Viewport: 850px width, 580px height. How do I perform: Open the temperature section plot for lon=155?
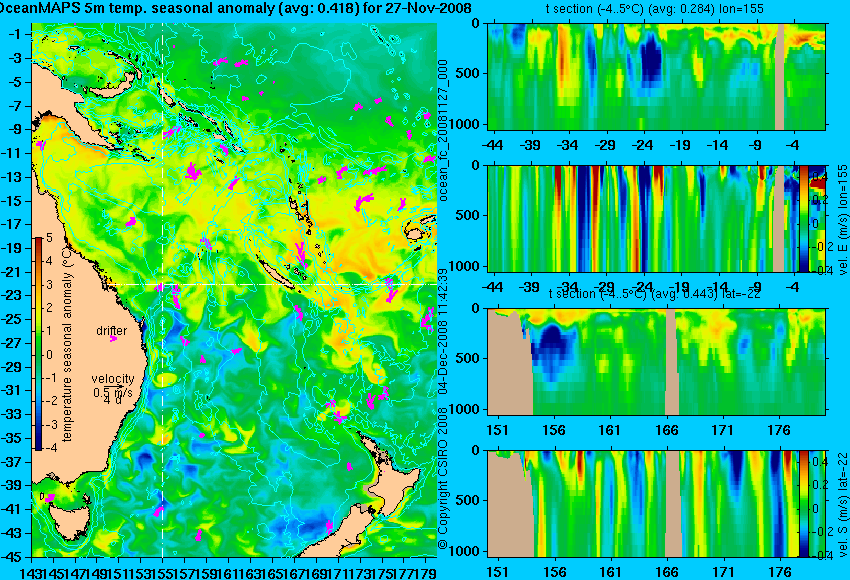pyautogui.click(x=657, y=76)
